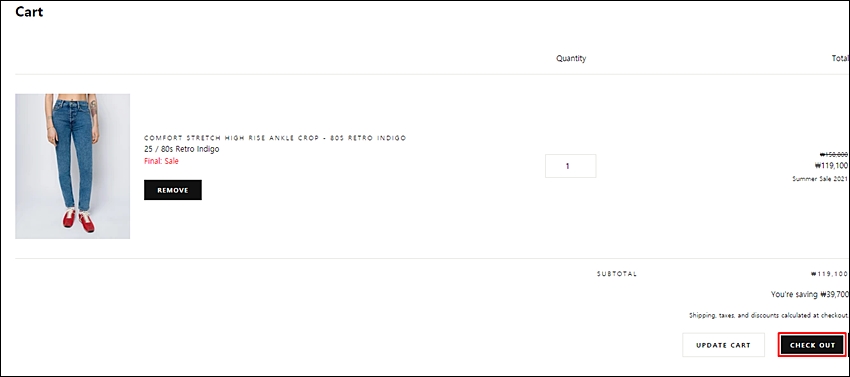Click the UPDATE CART button

click(x=723, y=345)
